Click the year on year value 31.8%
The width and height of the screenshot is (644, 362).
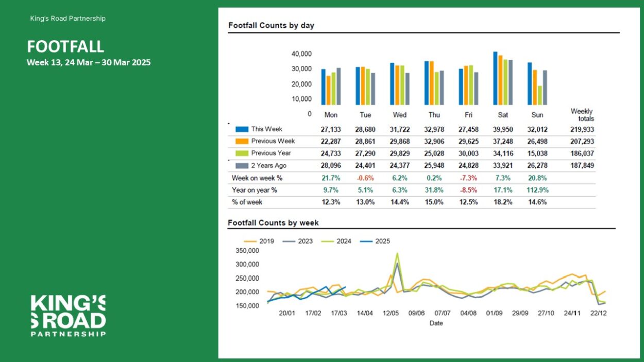(434, 190)
